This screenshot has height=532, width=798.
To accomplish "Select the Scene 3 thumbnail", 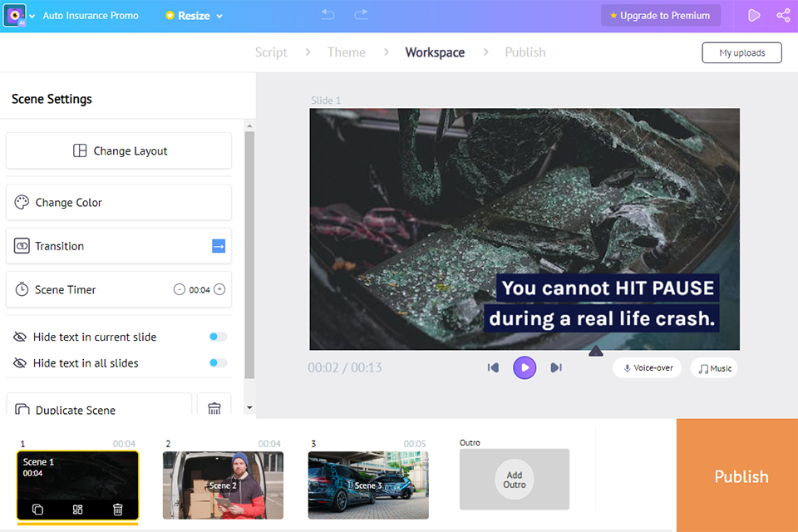I will [368, 485].
